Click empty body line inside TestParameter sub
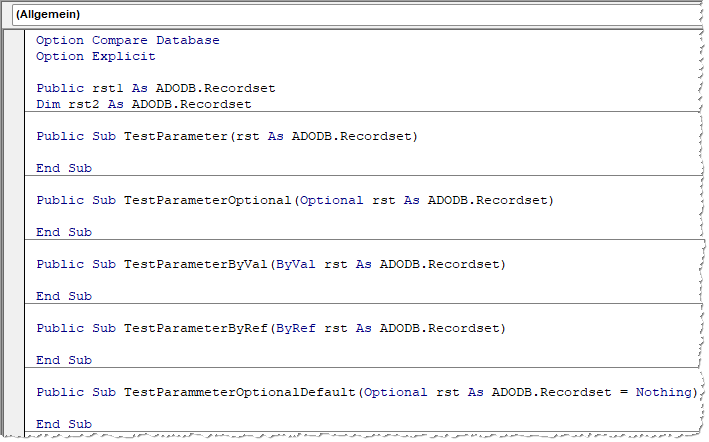This screenshot has height=442, width=709. click(200, 152)
